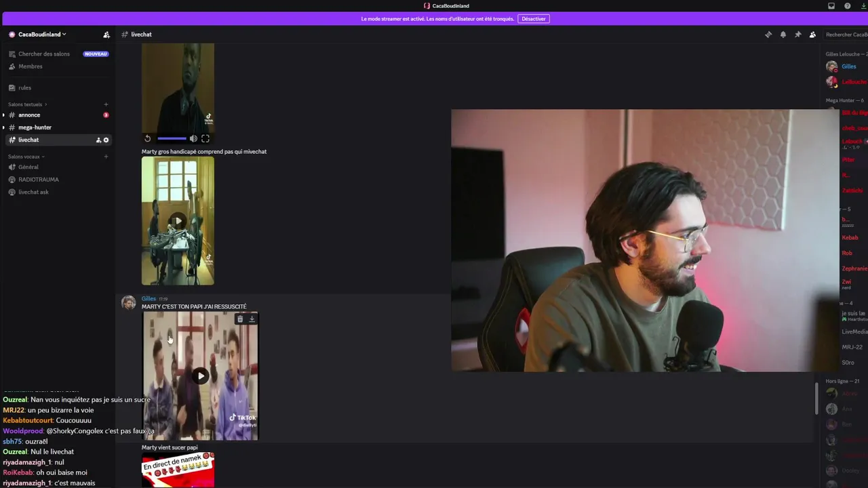Grab the member list scrollbar
Viewport: 868px width, 488px height.
[816, 399]
